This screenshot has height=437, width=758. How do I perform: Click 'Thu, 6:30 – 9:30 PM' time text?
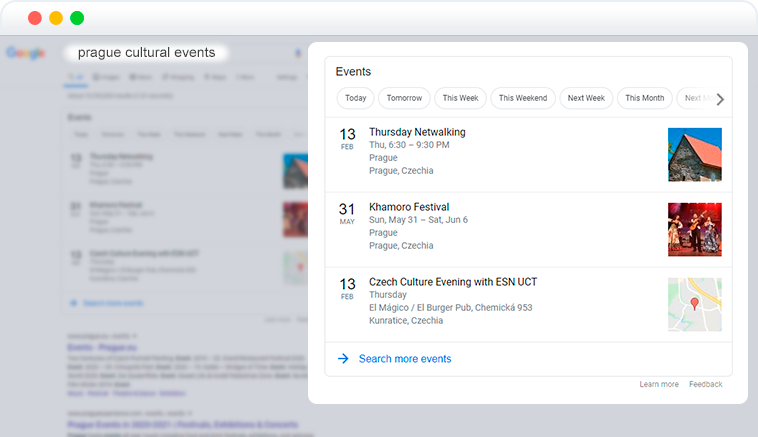point(409,145)
